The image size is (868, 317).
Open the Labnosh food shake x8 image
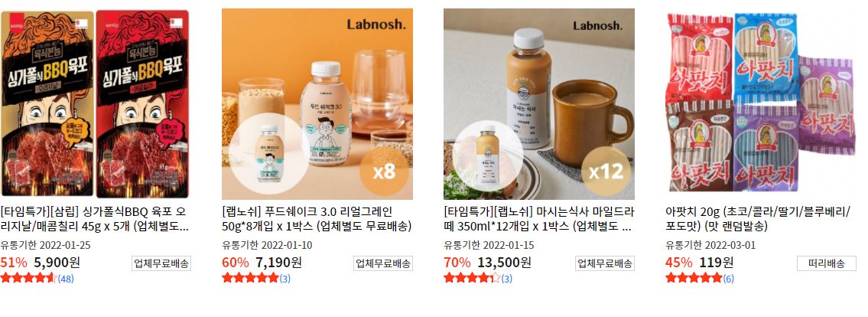(x=317, y=103)
